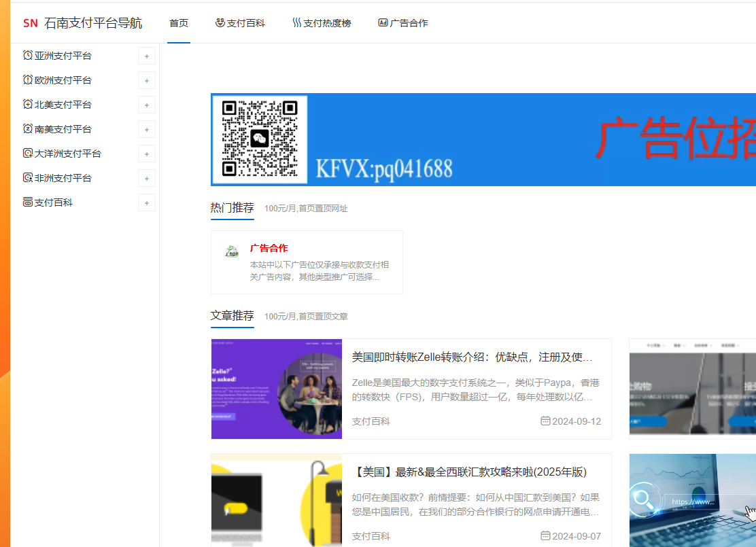Screen dimensions: 756x547
Task: Expand the 大洋洲支付平台 plus button
Action: (147, 154)
